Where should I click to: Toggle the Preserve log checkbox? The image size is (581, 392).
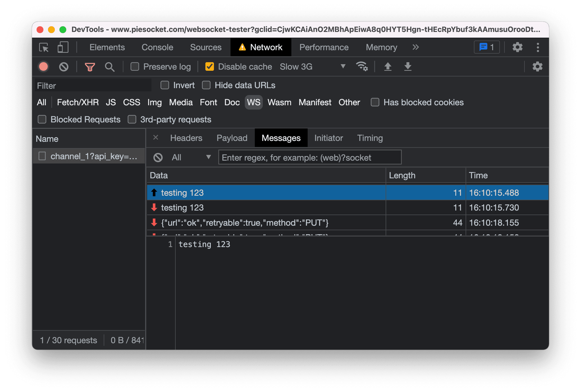(x=136, y=67)
